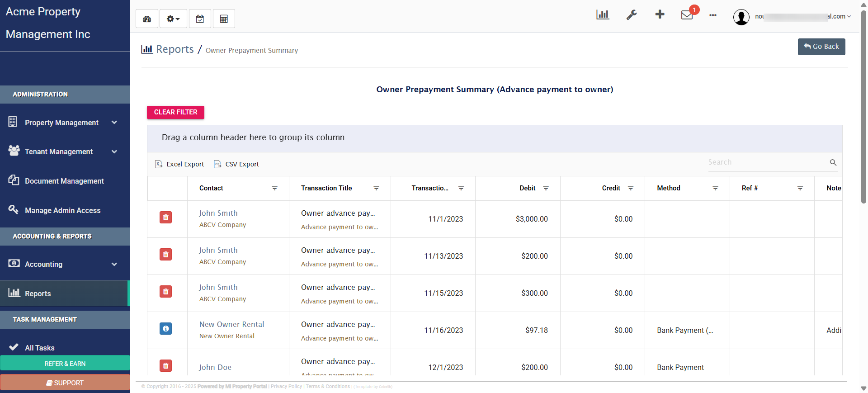Screen dimensions: 868x393
Task: Click the Tenant Management people icon
Action: coord(14,151)
